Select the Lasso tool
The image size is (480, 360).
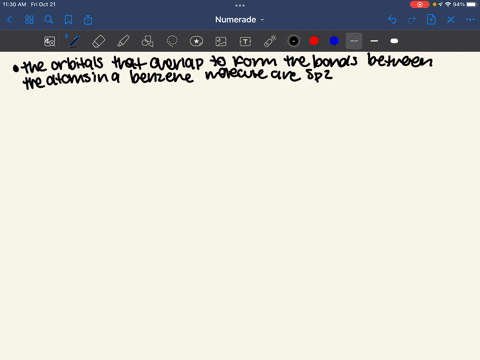pos(172,41)
